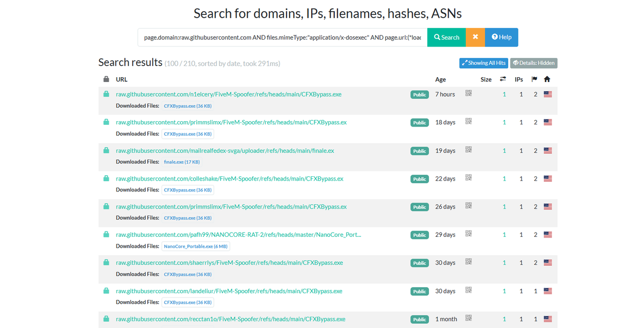Click the lock icon in the n1elcery row

tap(106, 94)
